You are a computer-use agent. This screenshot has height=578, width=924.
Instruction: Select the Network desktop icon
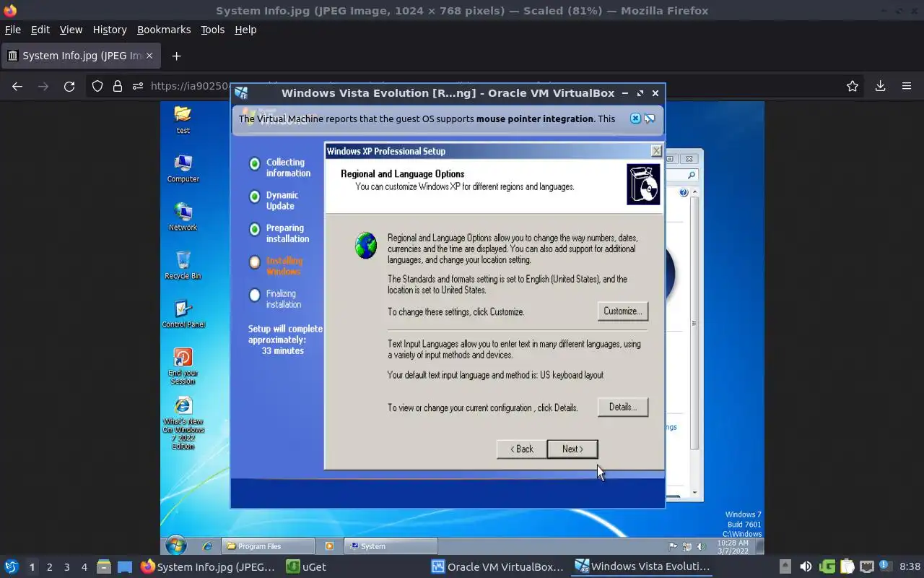tap(183, 216)
